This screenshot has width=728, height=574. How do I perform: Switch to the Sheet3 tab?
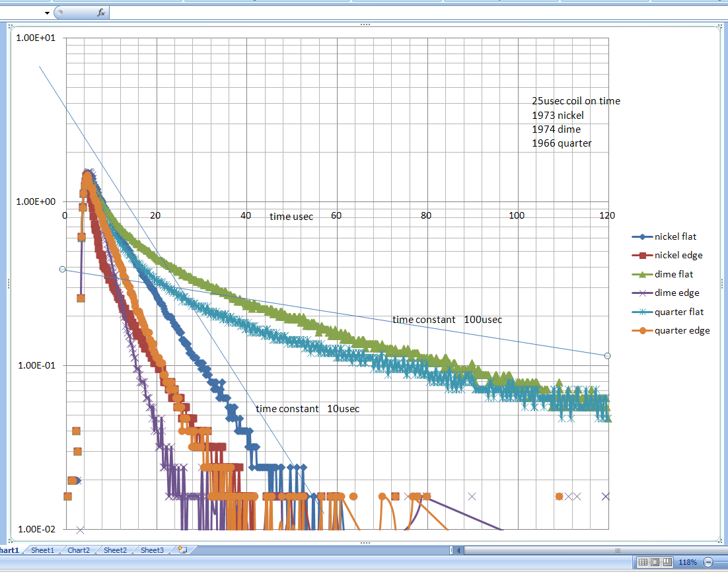152,550
